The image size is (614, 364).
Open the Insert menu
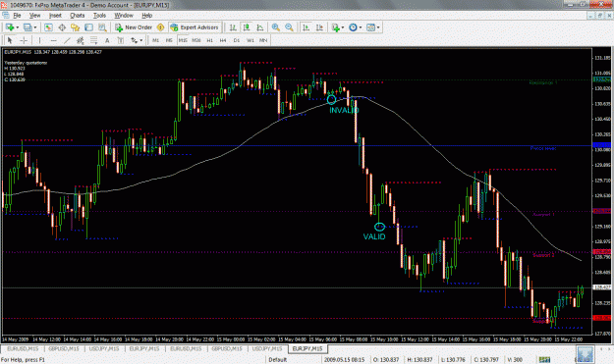click(x=55, y=16)
